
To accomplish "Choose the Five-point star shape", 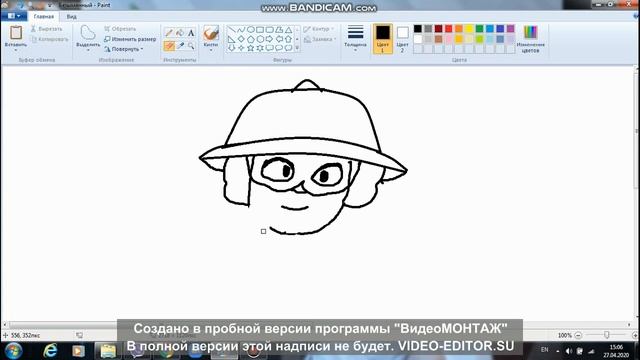I will 250,48.
